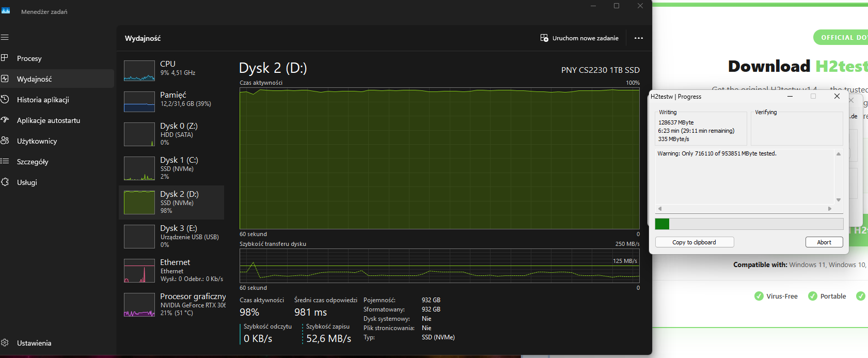Click the Download H2testw heading on webpage

tap(798, 66)
